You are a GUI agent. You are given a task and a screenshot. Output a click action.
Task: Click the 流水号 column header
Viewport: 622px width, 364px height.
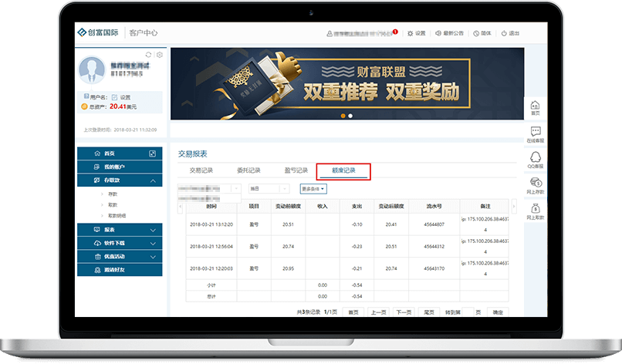(x=434, y=206)
